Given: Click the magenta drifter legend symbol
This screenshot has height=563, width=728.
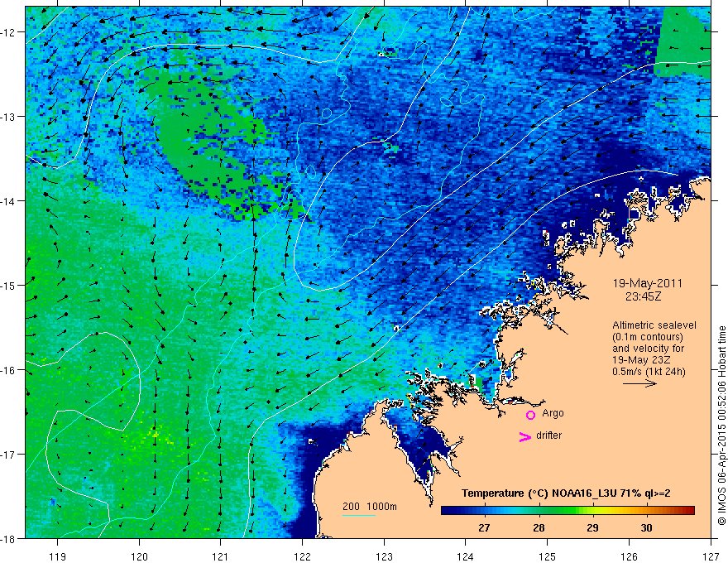Looking at the screenshot, I should point(525,436).
